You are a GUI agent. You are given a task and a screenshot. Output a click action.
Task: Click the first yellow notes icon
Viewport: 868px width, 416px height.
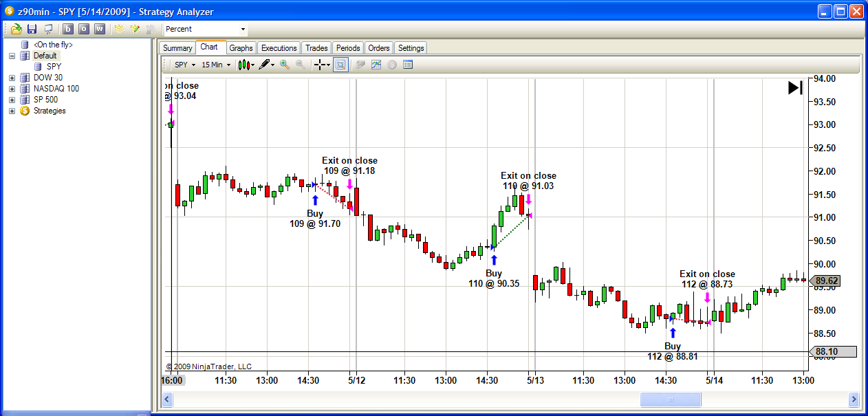click(119, 29)
